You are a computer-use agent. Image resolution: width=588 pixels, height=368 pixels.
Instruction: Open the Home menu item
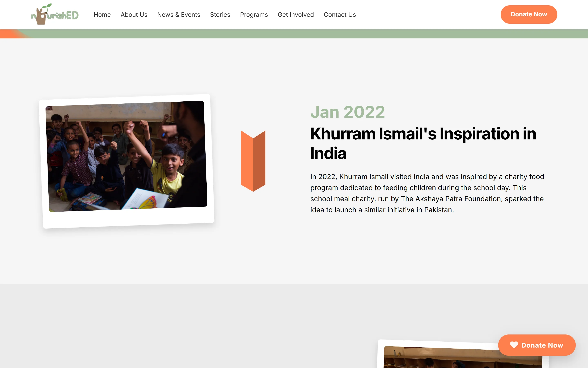click(102, 15)
